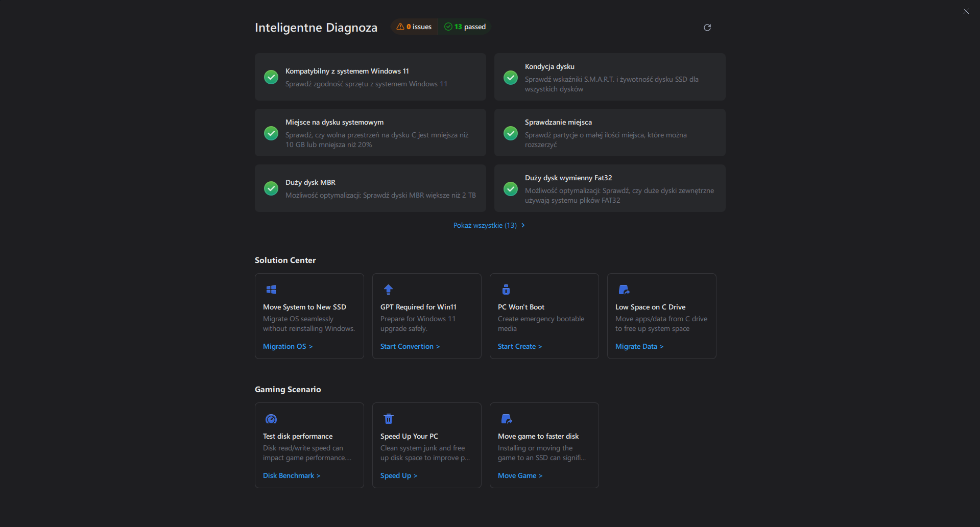Click 'Installing or moving the game' description
The width and height of the screenshot is (980, 527).
pyautogui.click(x=542, y=453)
